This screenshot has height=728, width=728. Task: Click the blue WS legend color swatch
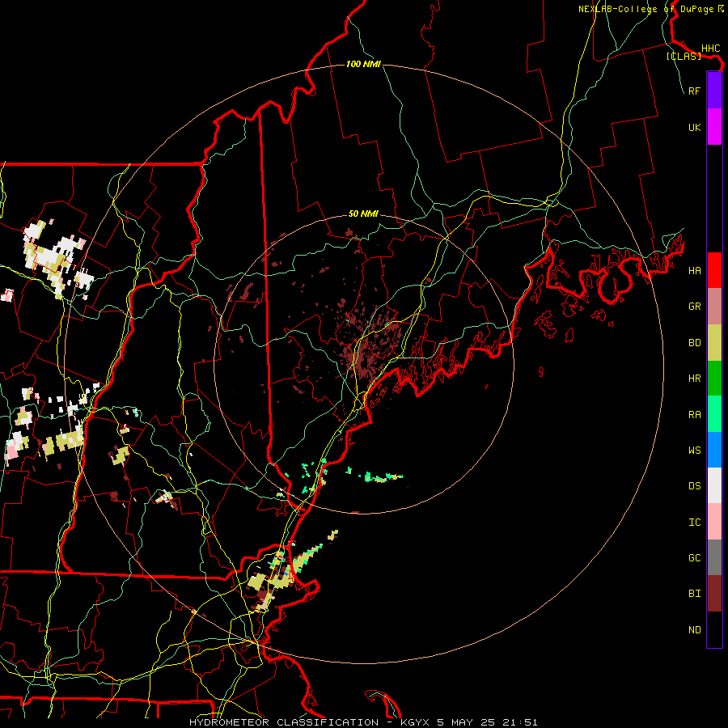(x=714, y=450)
